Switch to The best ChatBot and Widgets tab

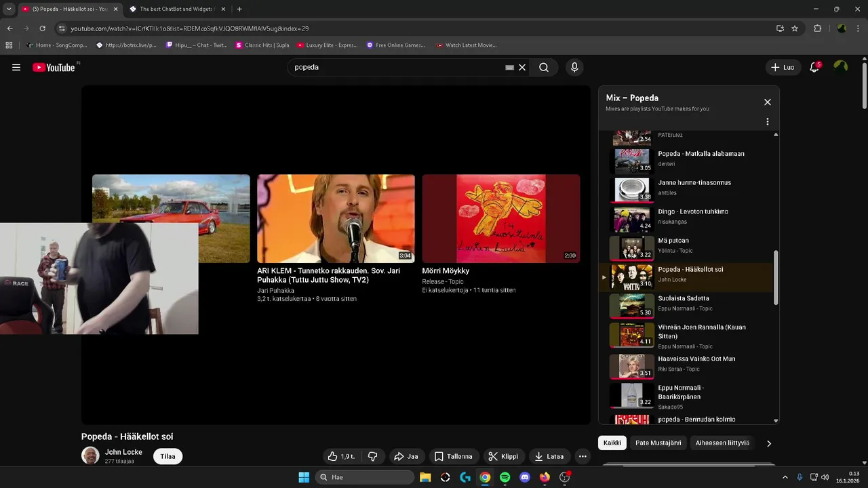[x=178, y=9]
